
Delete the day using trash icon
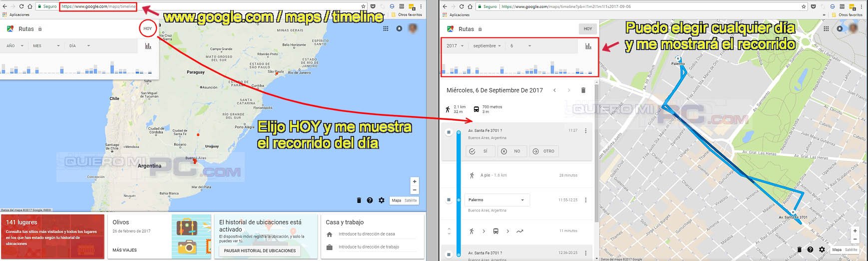(583, 90)
